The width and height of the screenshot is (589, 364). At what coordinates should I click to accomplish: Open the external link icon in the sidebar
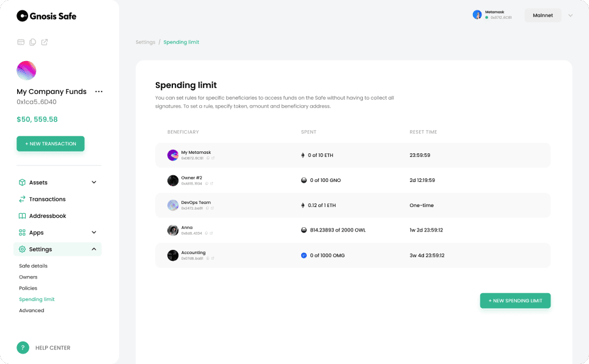tap(43, 42)
